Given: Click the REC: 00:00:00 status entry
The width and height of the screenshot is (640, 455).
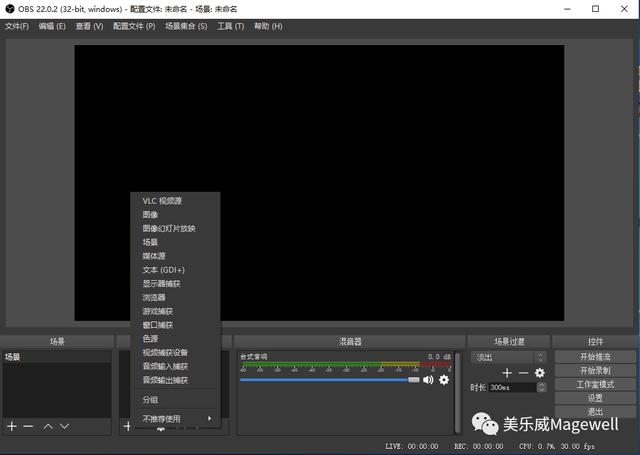Looking at the screenshot, I should (x=479, y=446).
